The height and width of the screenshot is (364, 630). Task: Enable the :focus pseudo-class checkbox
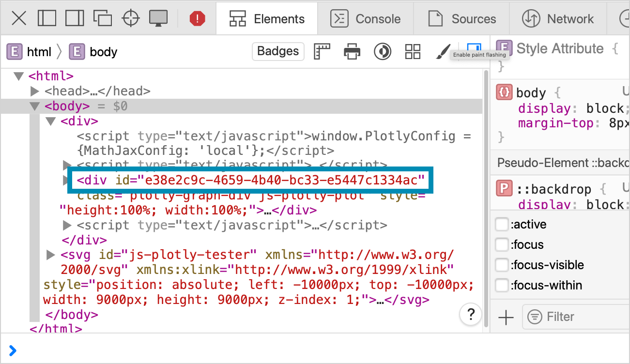click(x=502, y=245)
